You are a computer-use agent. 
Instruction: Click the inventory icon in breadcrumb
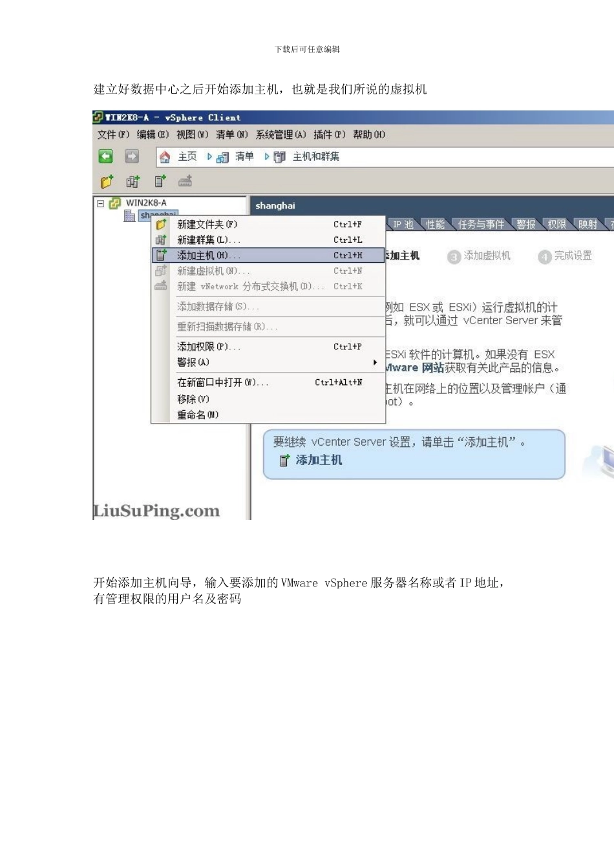point(223,157)
